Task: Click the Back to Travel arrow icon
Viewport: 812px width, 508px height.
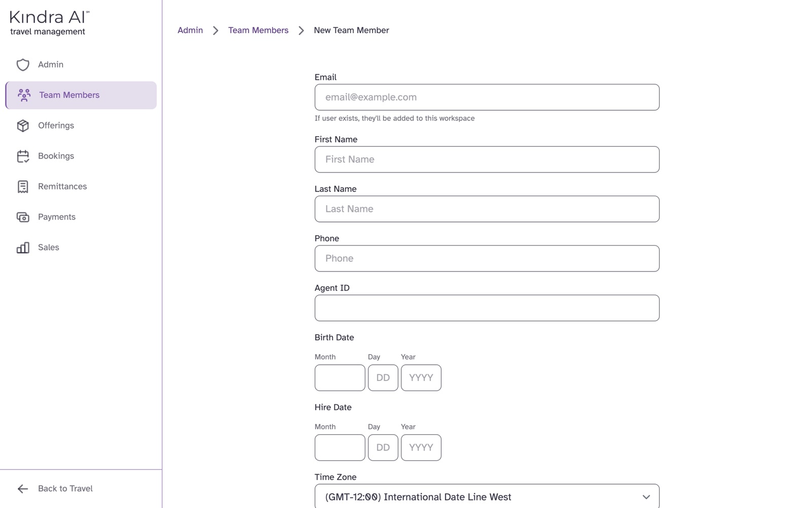Action: coord(23,489)
